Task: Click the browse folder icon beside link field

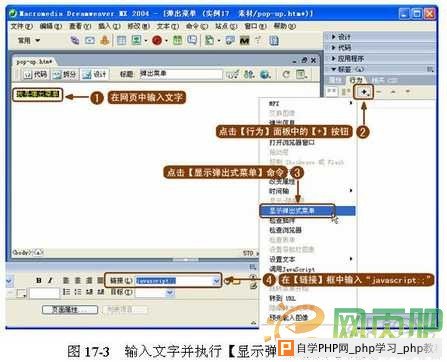Action: (x=236, y=281)
